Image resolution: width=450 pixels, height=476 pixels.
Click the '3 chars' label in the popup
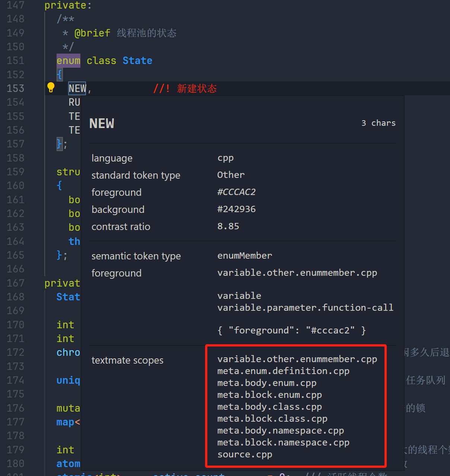click(379, 123)
